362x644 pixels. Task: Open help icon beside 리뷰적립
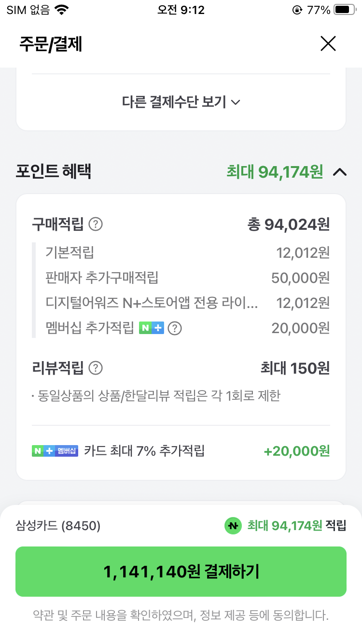point(96,368)
